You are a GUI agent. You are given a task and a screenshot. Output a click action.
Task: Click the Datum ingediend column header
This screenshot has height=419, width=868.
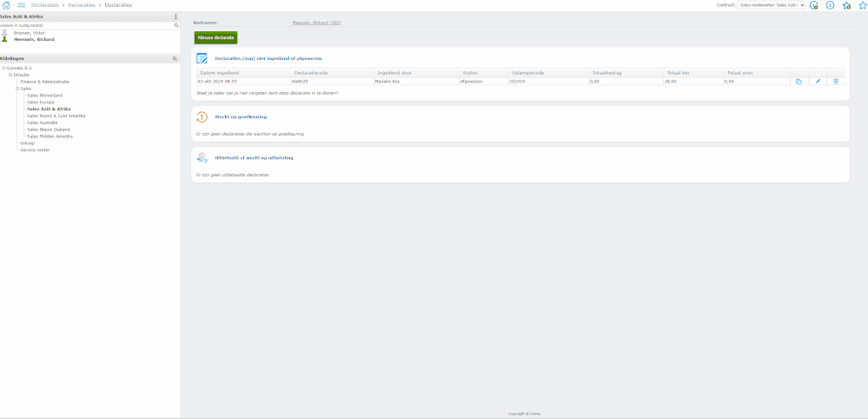243,72
